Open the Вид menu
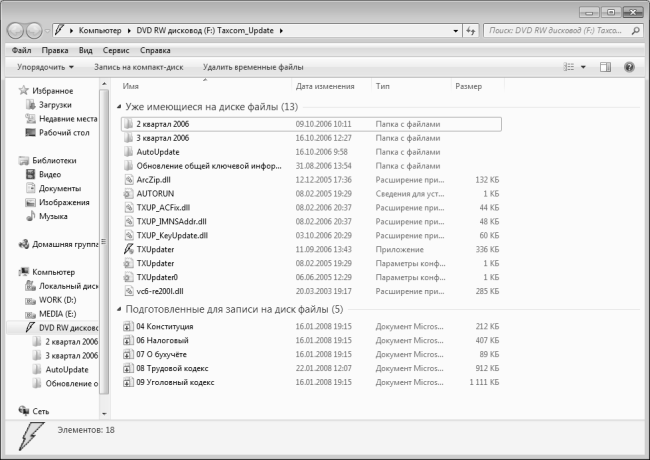Screen dimensions: 650x460 [x=85, y=50]
